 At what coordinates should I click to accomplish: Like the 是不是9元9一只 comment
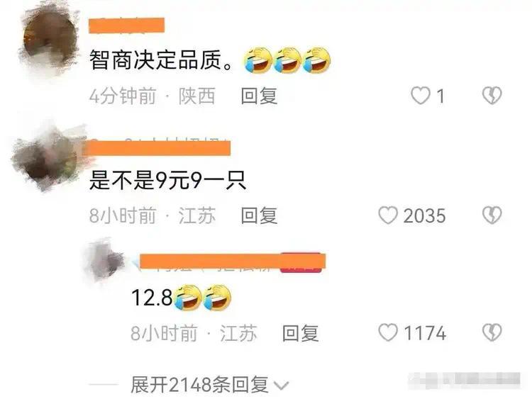pyautogui.click(x=388, y=215)
